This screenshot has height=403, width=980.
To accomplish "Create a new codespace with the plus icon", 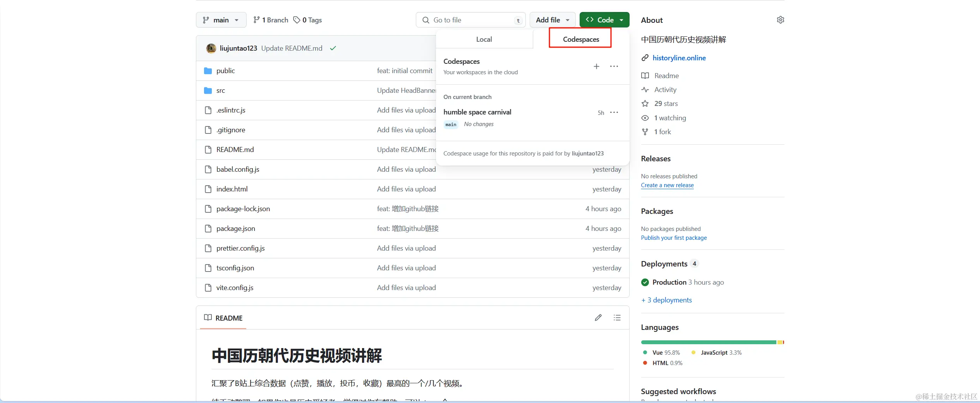I will pos(596,67).
